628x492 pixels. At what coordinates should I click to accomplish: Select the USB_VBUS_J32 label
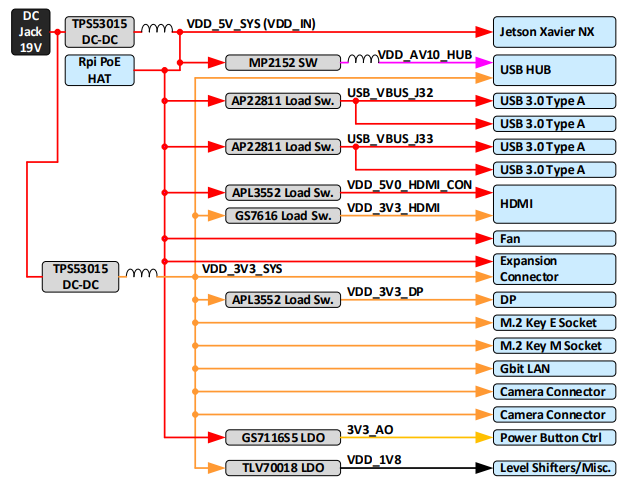click(390, 93)
